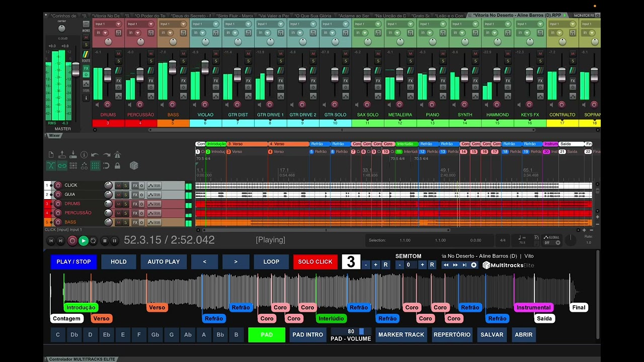Mute the DRUMS mixer channel
The height and width of the screenshot is (362, 644).
coord(118,53)
